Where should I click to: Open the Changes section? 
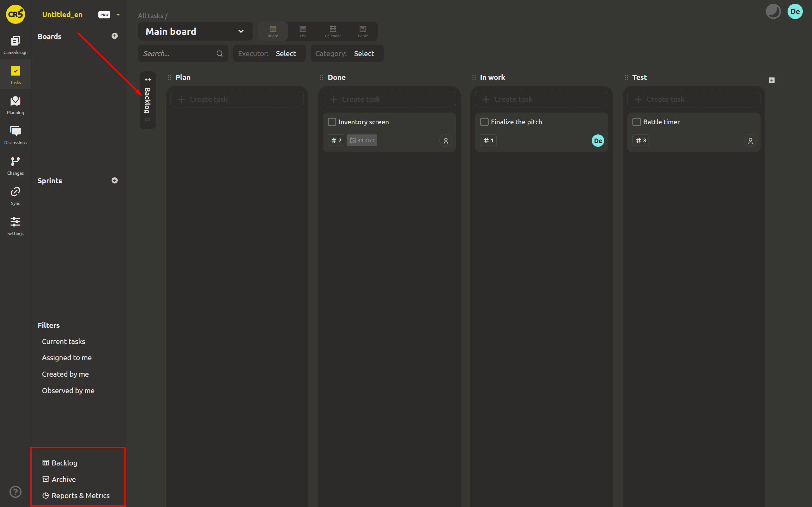(x=16, y=166)
